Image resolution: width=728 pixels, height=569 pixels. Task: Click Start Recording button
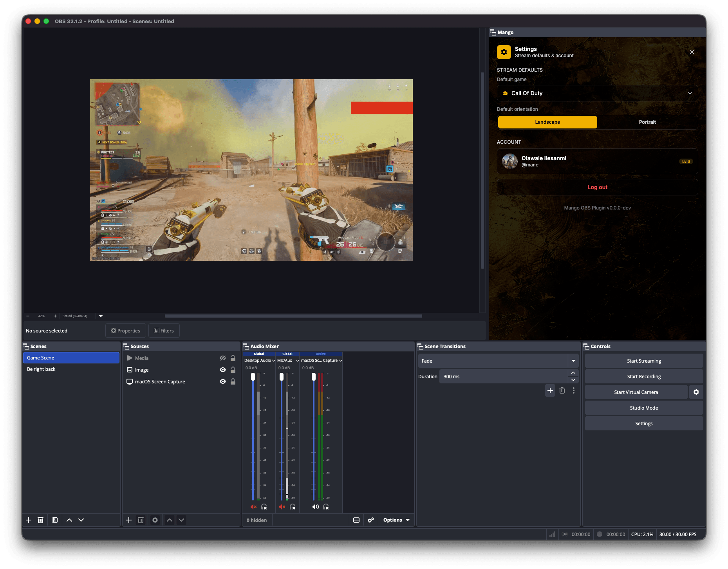point(644,376)
